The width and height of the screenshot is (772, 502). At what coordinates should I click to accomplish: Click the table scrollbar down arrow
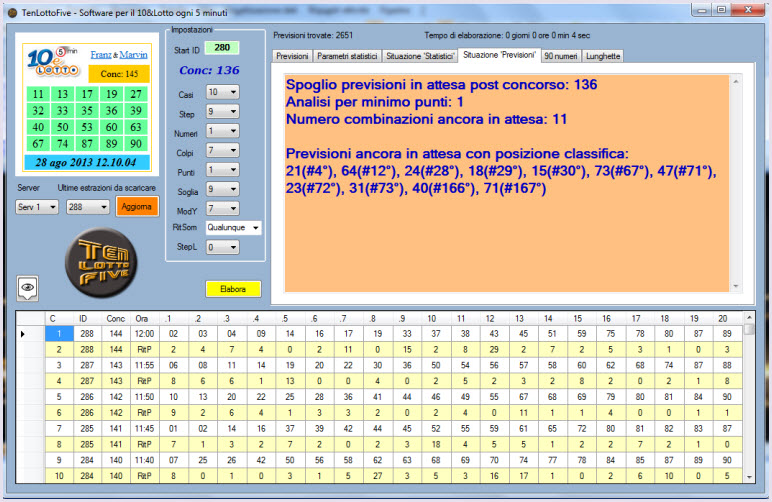(749, 476)
